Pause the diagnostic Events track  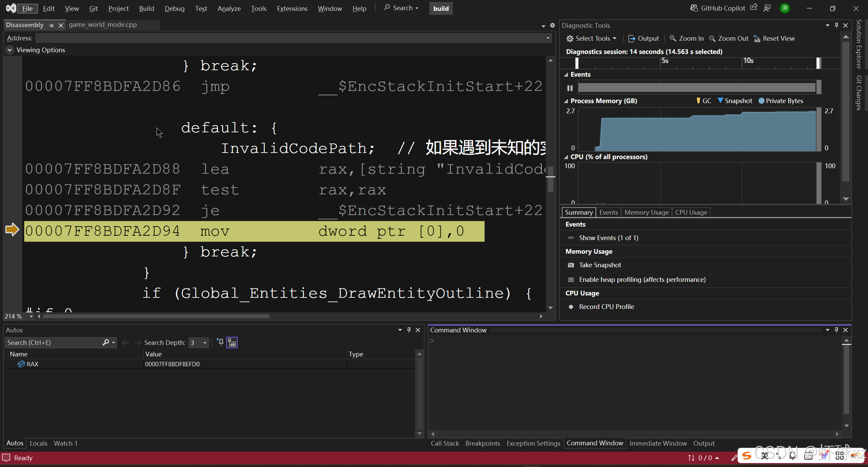(570, 88)
